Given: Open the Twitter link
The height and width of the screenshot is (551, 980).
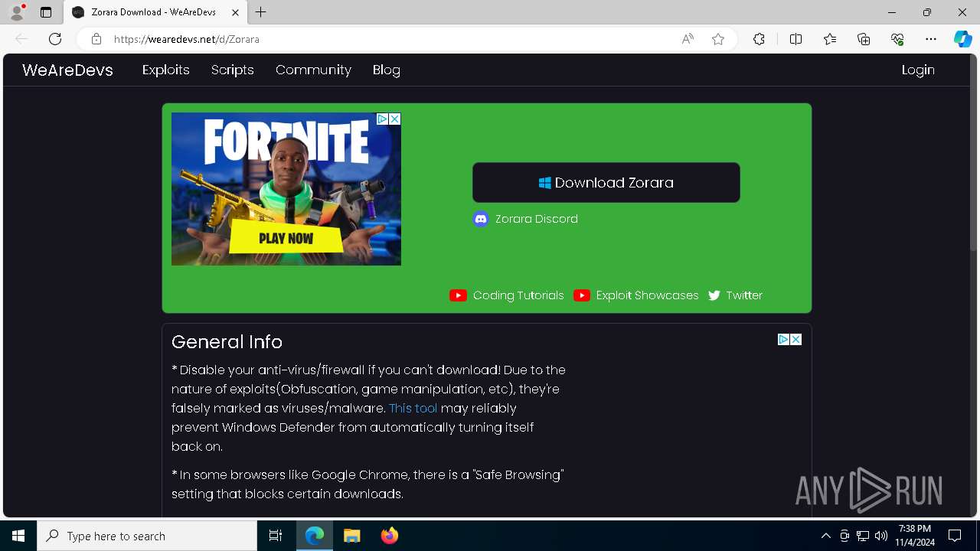Looking at the screenshot, I should 735,295.
